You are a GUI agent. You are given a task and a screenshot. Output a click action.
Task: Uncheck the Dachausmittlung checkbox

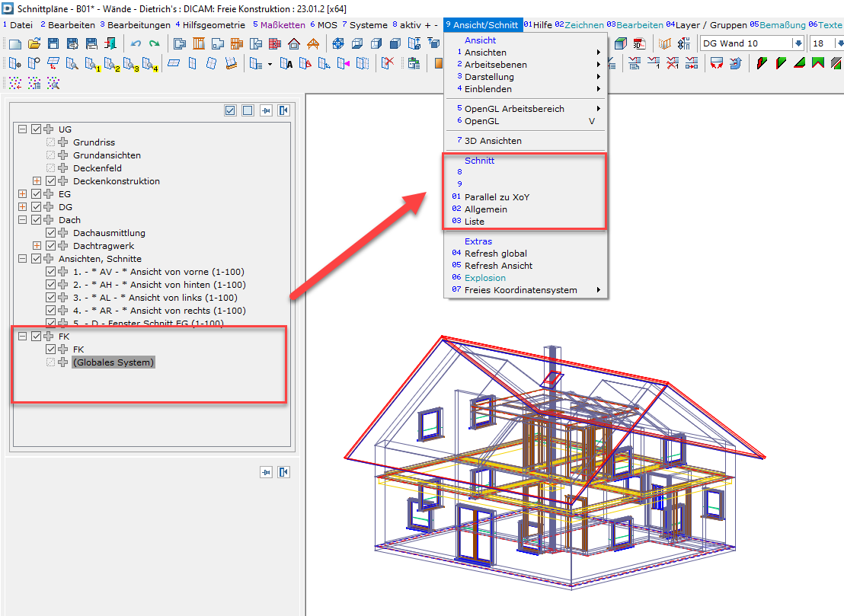pyautogui.click(x=50, y=232)
